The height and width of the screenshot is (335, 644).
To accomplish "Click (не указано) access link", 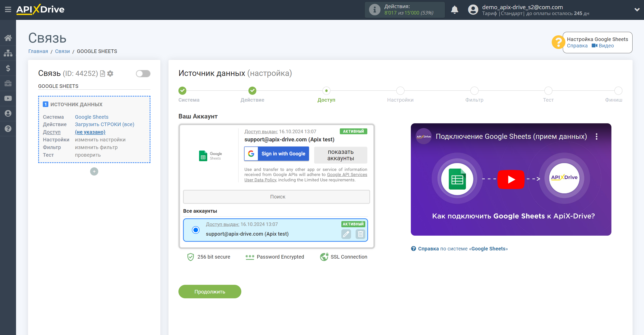I will [90, 132].
